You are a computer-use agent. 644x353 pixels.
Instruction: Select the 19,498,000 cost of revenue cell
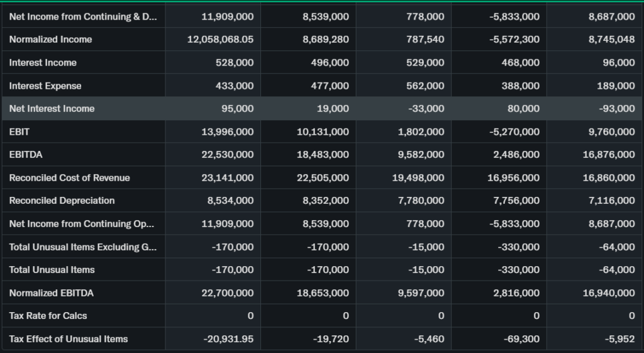coord(418,178)
